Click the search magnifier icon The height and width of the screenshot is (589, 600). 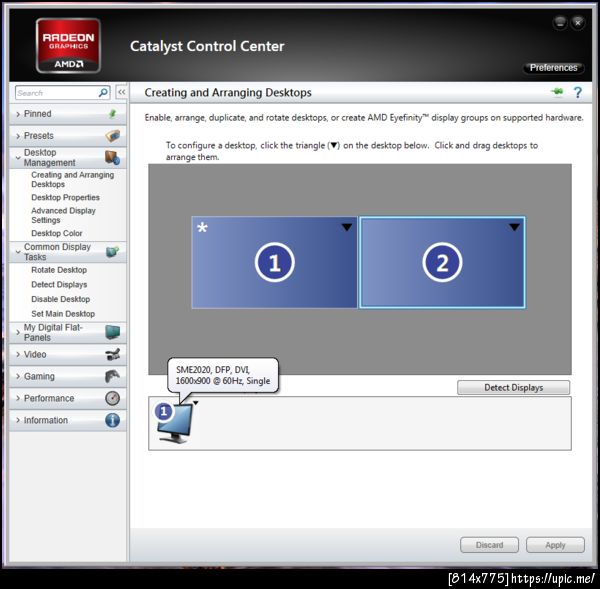click(103, 93)
